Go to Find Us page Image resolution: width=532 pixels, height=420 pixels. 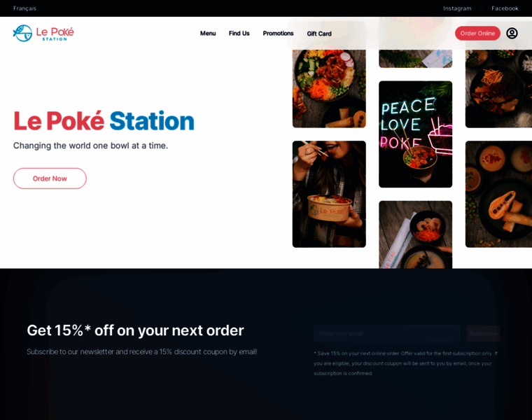pos(239,33)
